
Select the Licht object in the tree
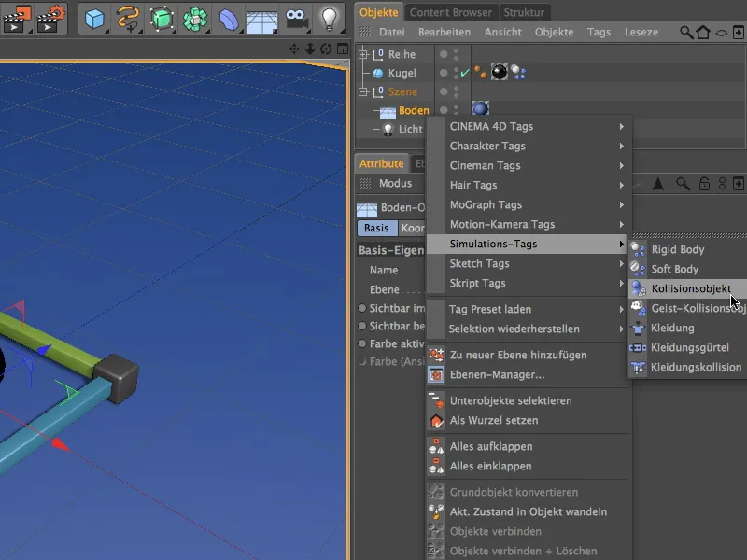[410, 129]
